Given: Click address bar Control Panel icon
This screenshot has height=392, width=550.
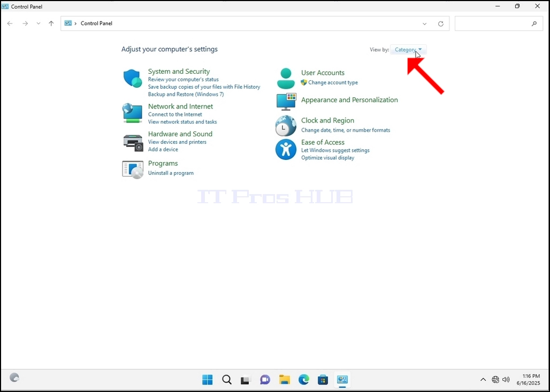Looking at the screenshot, I should (68, 23).
